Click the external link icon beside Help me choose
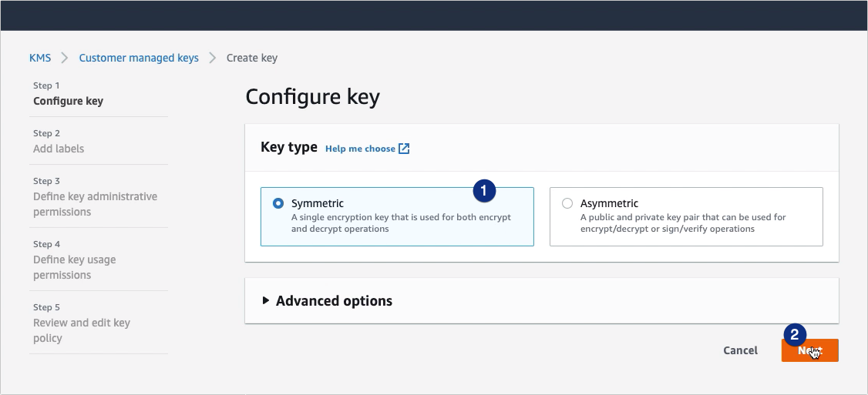This screenshot has width=868, height=395. (404, 149)
